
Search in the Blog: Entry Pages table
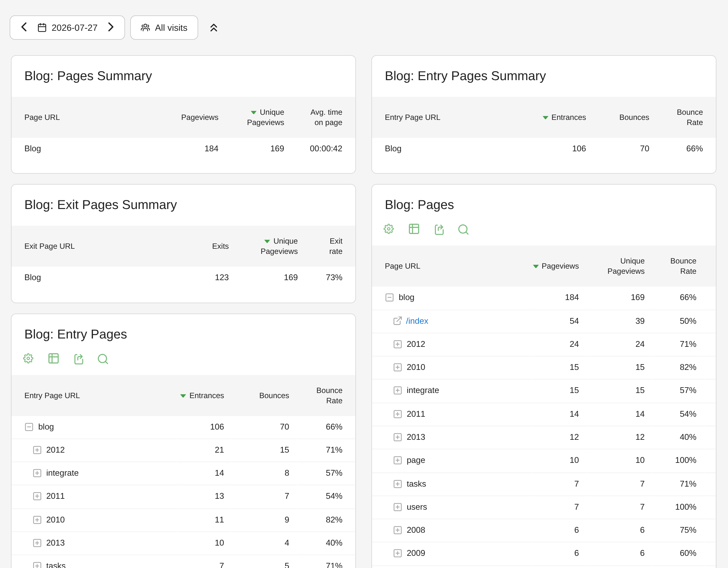coord(103,359)
